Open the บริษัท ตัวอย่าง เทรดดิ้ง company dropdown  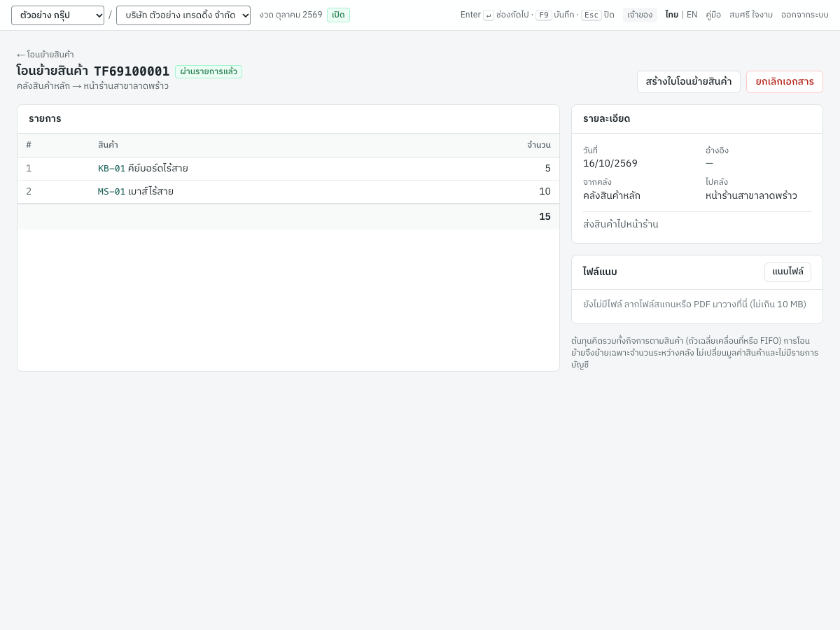(x=183, y=15)
